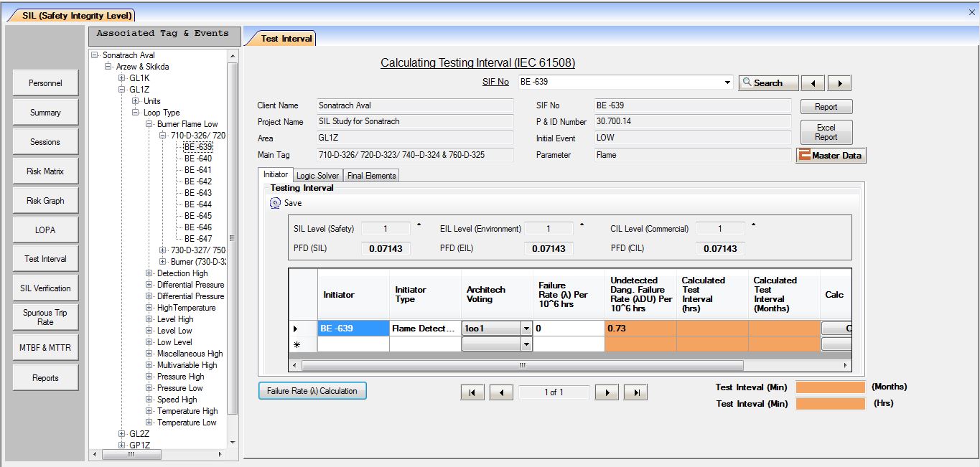
Task: Go to previous SIF arrow beside Search
Action: (x=813, y=82)
